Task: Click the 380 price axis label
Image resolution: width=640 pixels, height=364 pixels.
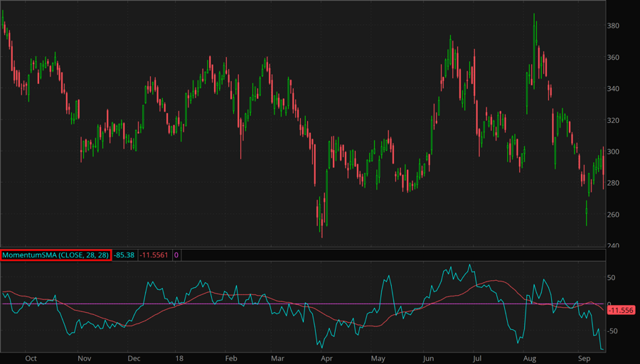Action: 614,26
